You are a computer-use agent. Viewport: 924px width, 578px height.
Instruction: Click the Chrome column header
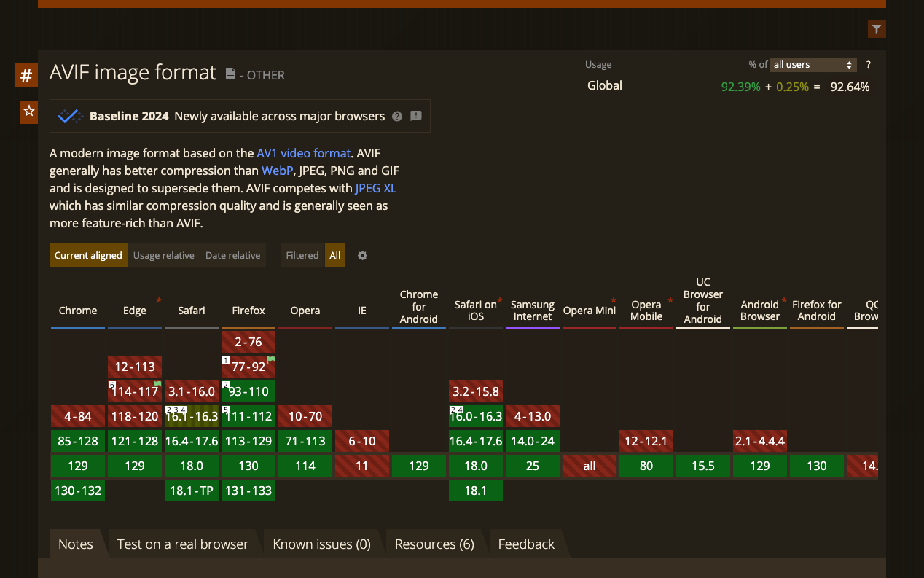pyautogui.click(x=78, y=311)
